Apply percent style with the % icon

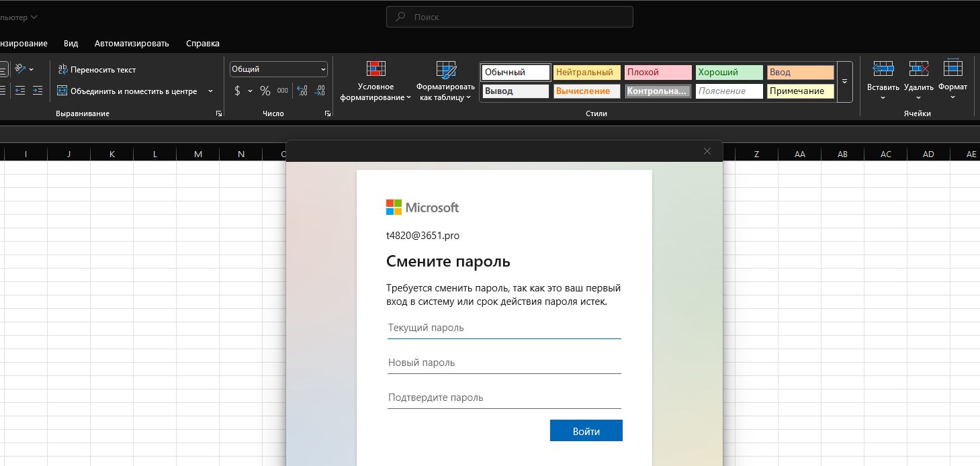(x=265, y=91)
